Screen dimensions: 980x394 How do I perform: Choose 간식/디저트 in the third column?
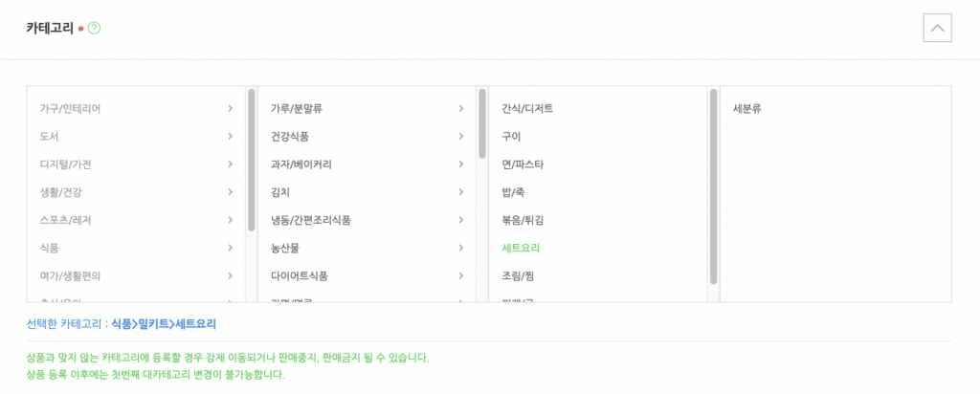click(x=527, y=109)
